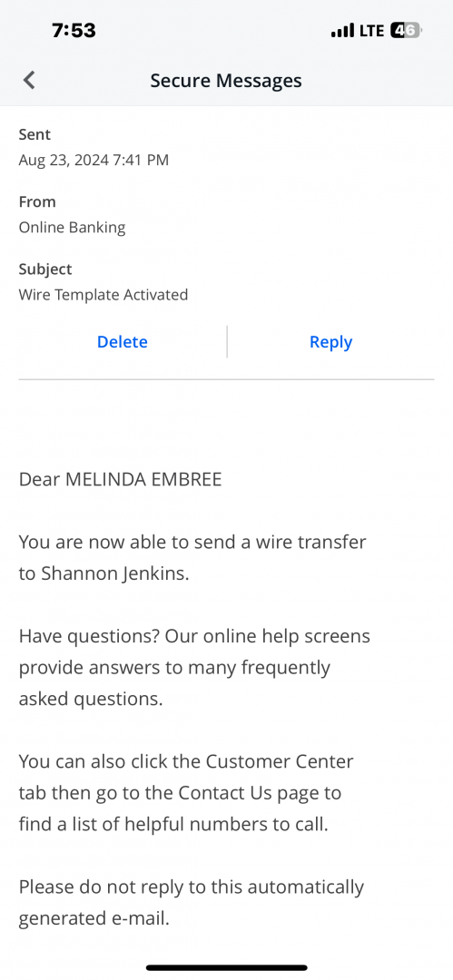Tap the battery level indicator

coord(406,30)
